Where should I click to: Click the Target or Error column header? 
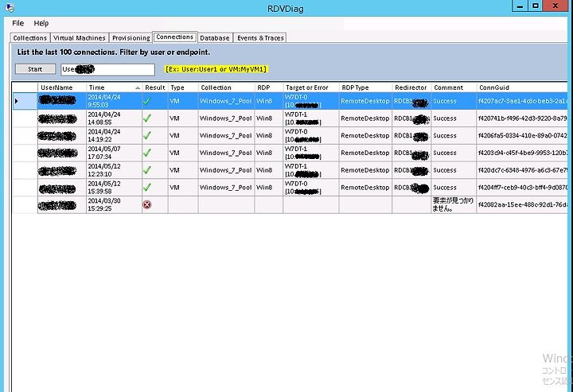click(x=311, y=87)
